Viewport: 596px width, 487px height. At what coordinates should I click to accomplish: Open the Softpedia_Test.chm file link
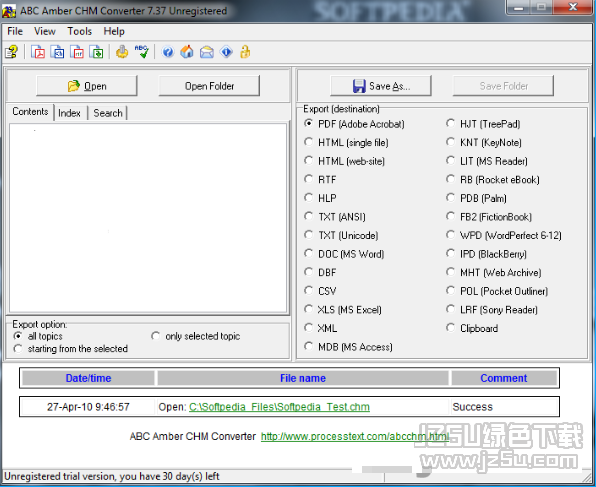click(x=279, y=407)
